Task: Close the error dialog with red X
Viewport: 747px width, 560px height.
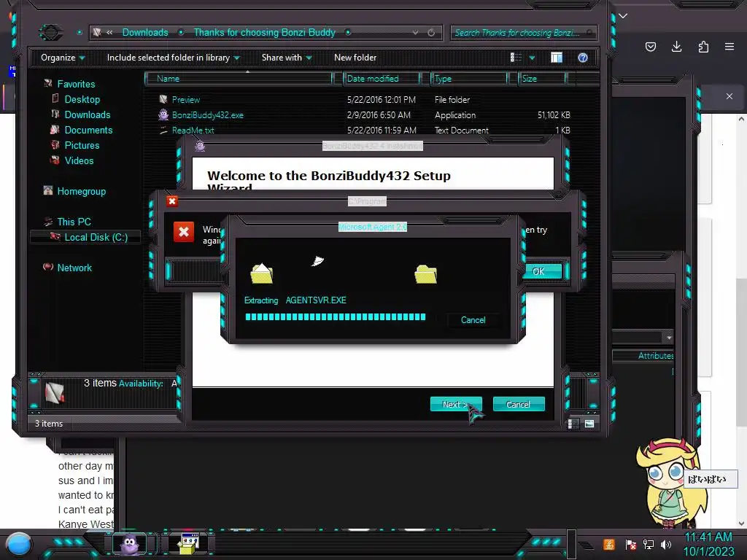Action: (172, 201)
